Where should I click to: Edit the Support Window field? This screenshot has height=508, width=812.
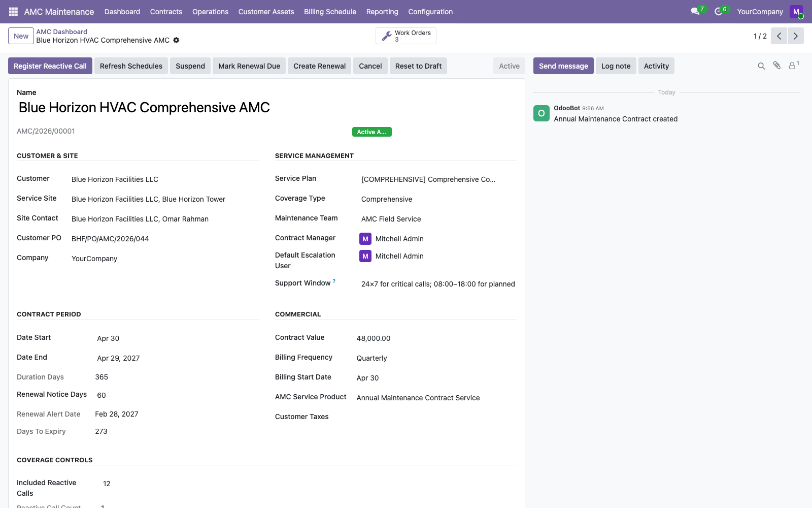439,284
